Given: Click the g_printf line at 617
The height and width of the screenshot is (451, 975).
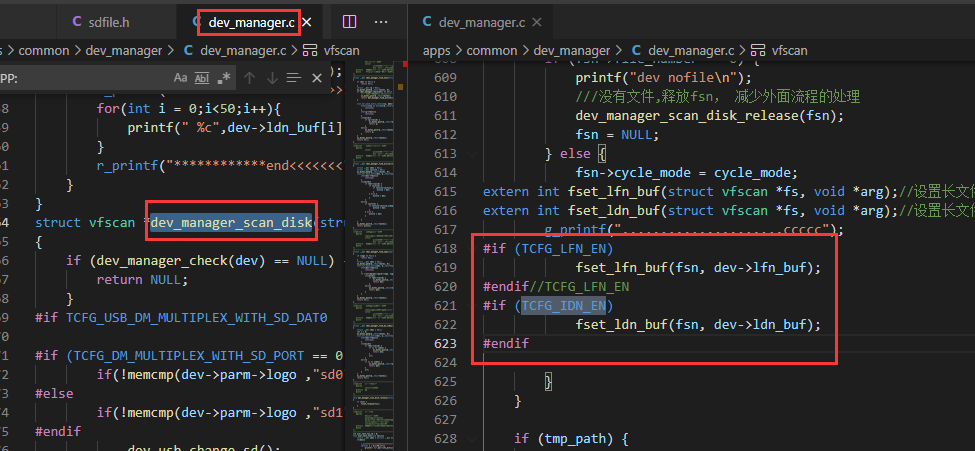Looking at the screenshot, I should [694, 230].
